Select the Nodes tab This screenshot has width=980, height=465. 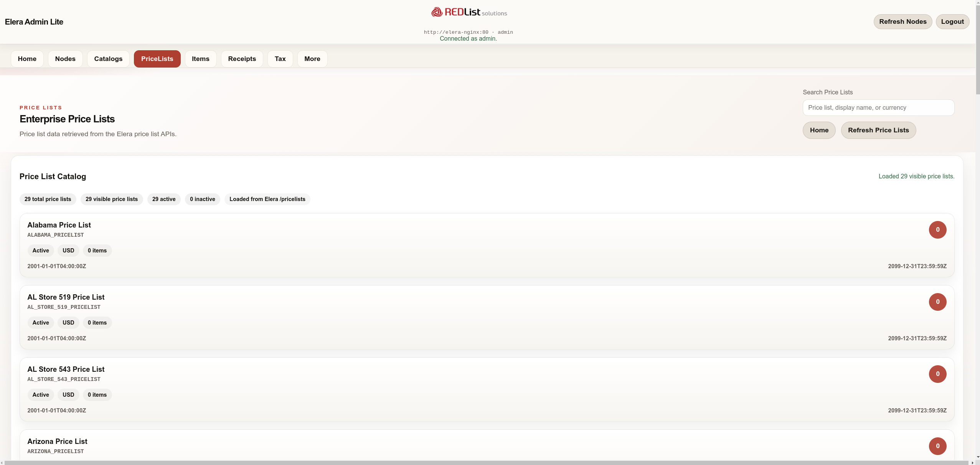point(65,59)
